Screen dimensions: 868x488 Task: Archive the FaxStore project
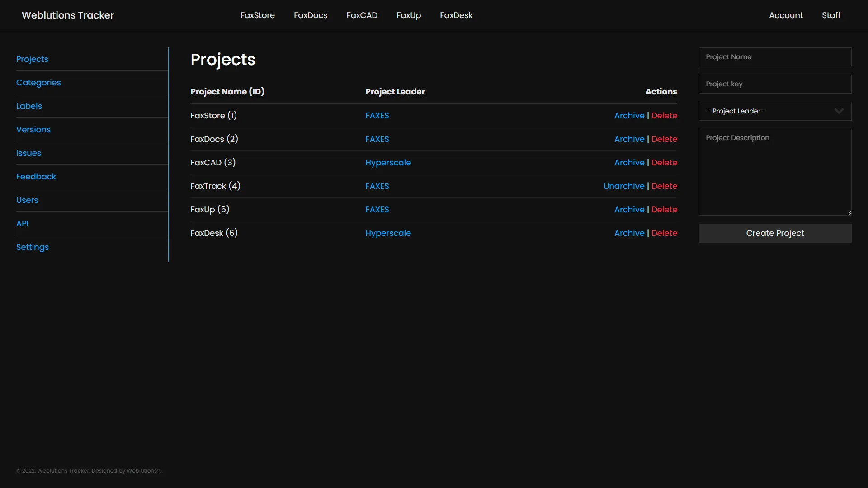(x=629, y=115)
